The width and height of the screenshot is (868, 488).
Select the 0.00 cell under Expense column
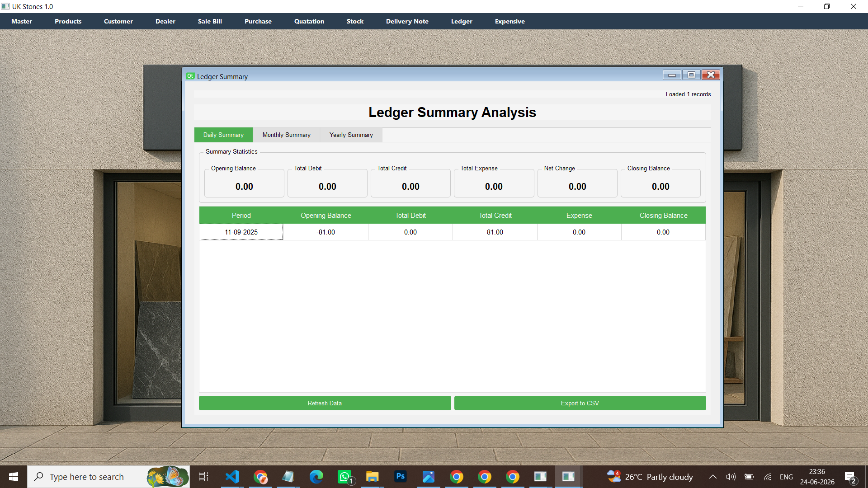pos(579,232)
